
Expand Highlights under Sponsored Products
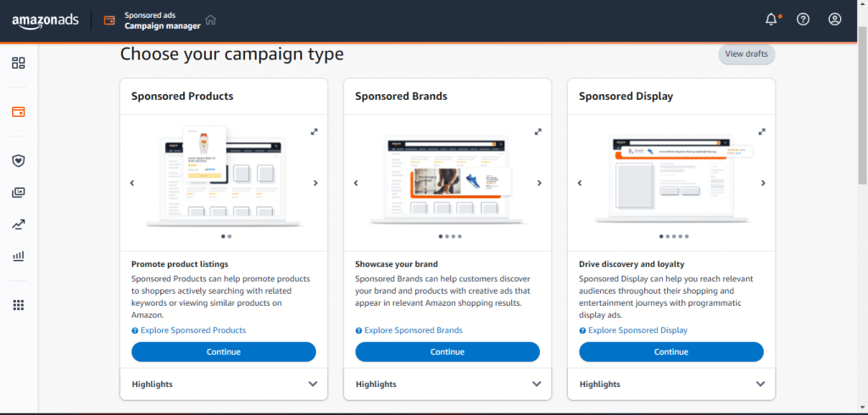[x=224, y=384]
